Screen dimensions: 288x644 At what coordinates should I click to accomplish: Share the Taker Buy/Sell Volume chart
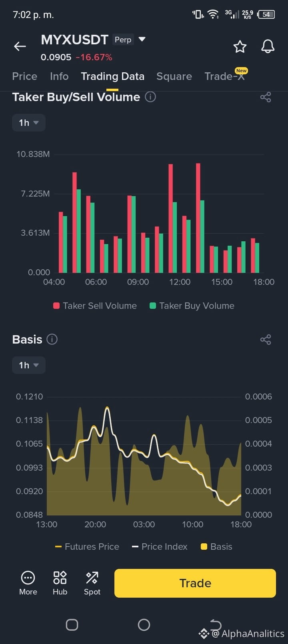coord(266,97)
